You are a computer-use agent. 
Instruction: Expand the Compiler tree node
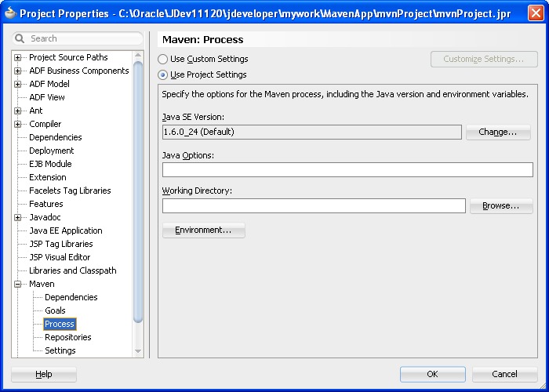pyautogui.click(x=18, y=124)
